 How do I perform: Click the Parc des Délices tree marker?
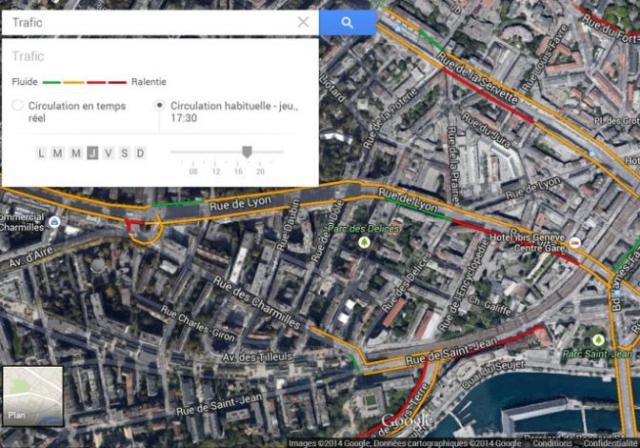click(x=363, y=243)
